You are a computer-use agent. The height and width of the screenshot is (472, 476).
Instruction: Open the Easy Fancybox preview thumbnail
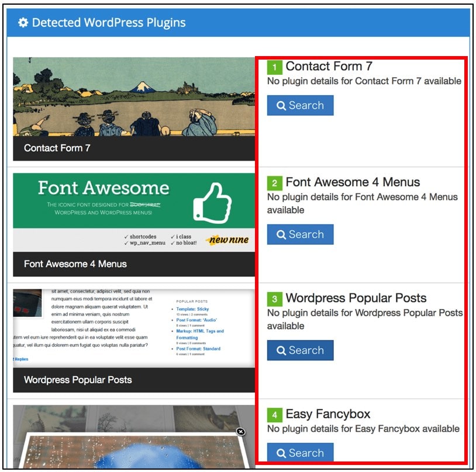coord(134,437)
